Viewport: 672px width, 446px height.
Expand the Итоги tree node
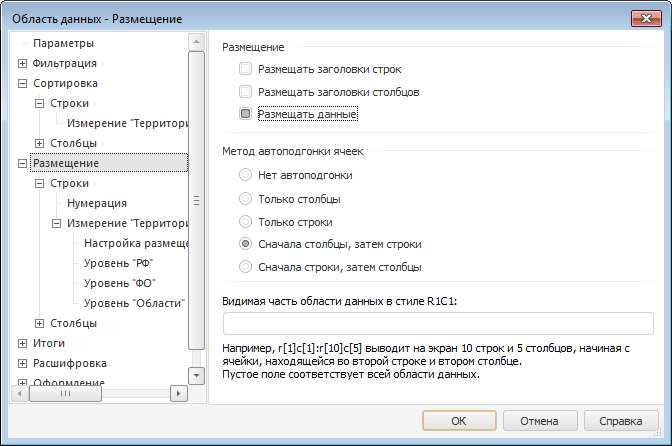coord(22,343)
